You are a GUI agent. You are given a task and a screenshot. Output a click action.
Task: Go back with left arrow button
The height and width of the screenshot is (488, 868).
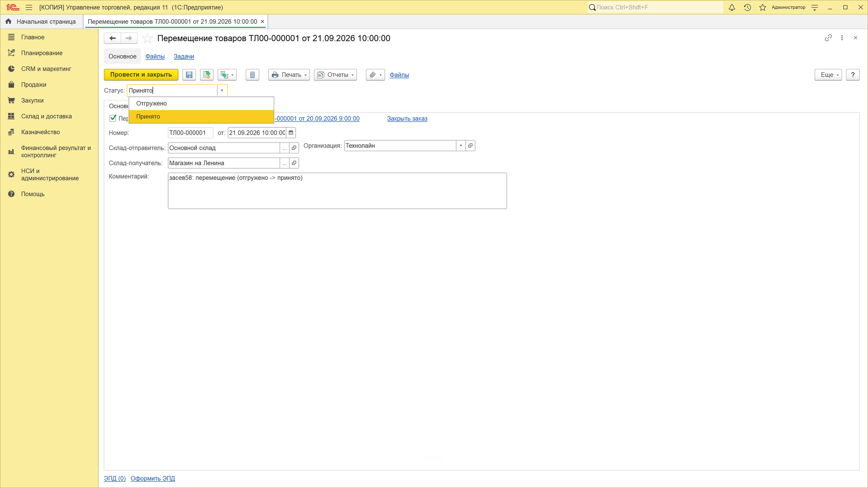(x=112, y=38)
